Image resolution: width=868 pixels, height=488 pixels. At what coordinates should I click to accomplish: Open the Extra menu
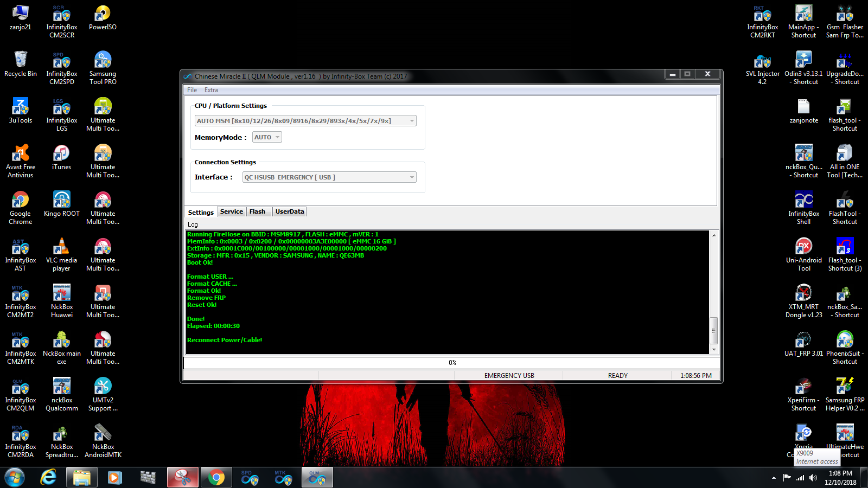pos(211,90)
